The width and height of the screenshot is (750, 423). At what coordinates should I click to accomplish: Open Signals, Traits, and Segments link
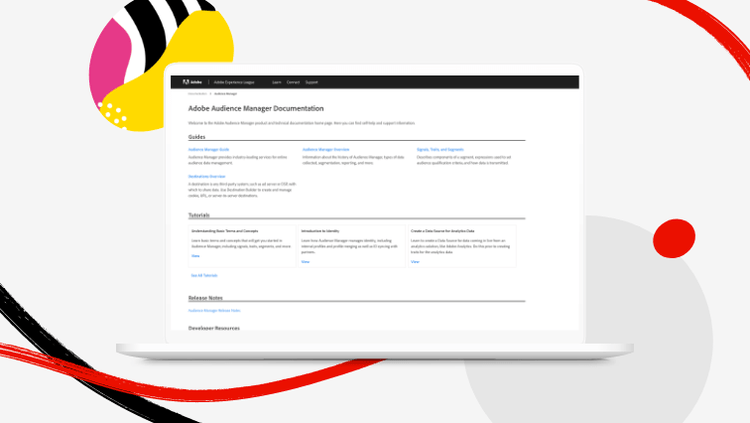coord(440,149)
